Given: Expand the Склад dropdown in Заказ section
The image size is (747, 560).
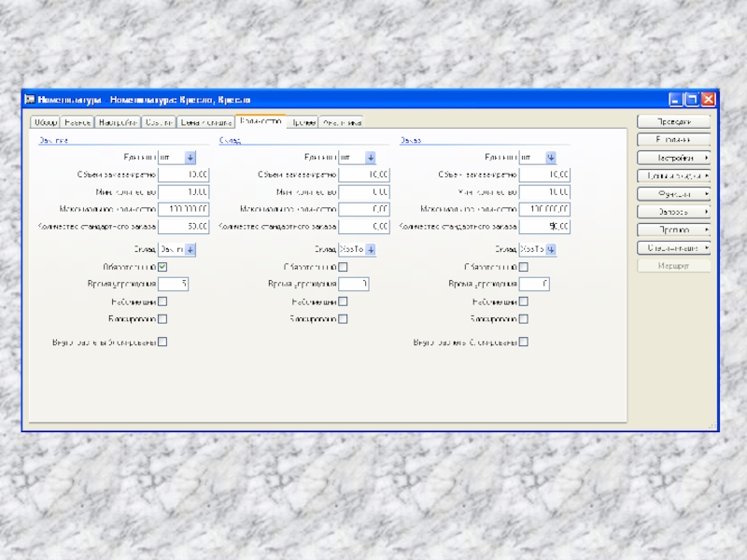Looking at the screenshot, I should (x=551, y=249).
